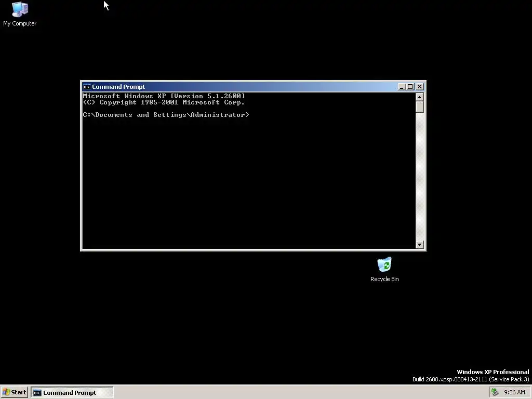Close the Command Prompt window

click(420, 87)
